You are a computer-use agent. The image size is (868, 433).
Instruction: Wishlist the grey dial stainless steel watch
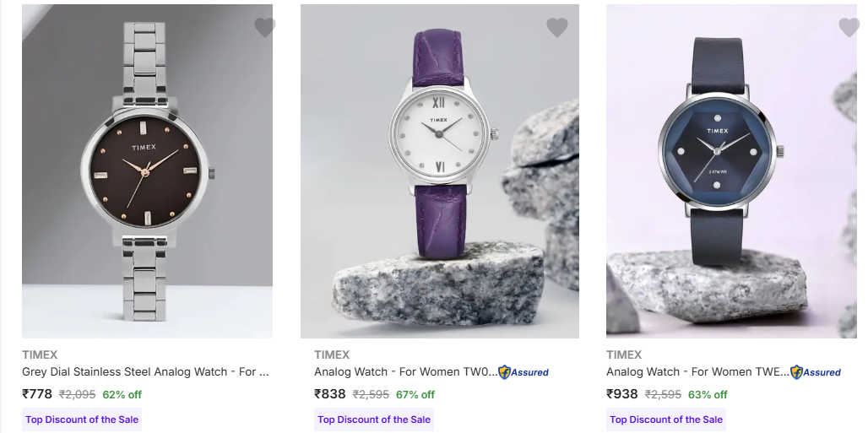[264, 28]
